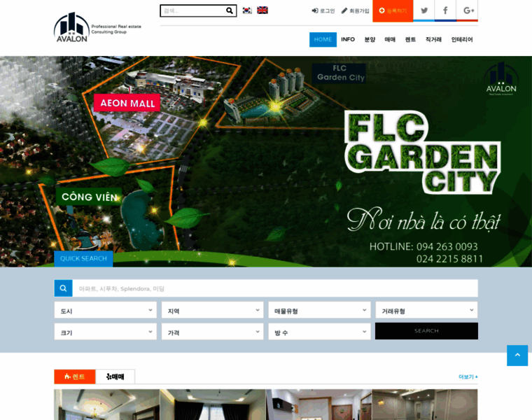Click the orange 등록하기 register button
The height and width of the screenshot is (420, 532).
point(393,11)
